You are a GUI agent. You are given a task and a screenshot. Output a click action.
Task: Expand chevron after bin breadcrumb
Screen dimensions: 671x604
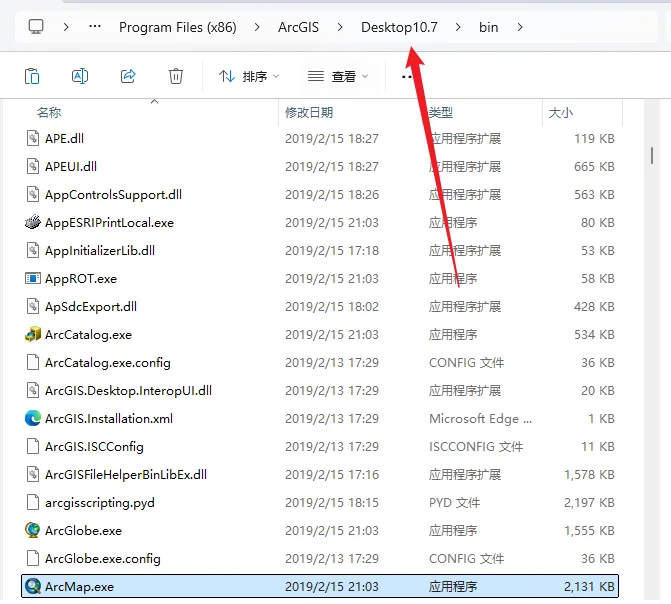pyautogui.click(x=520, y=27)
